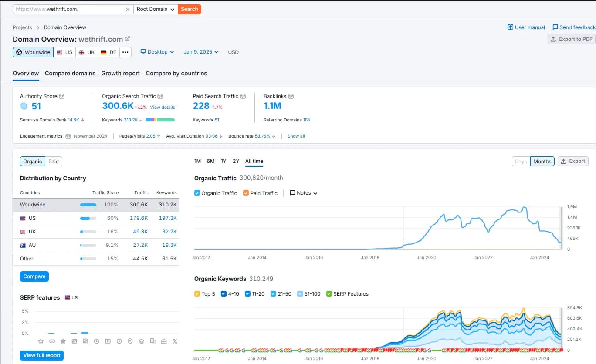Click the info icon beside Authority Score
596x364 pixels.
point(62,96)
